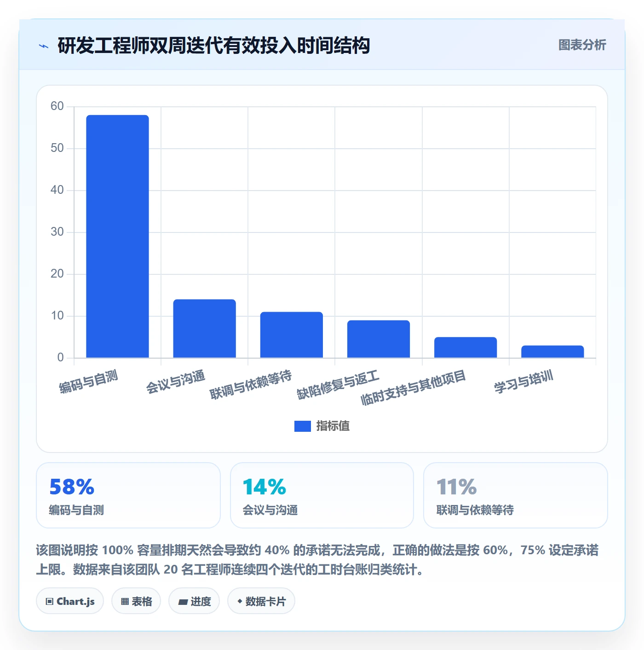Open the 58% 编码与自测 data card

tap(128, 495)
